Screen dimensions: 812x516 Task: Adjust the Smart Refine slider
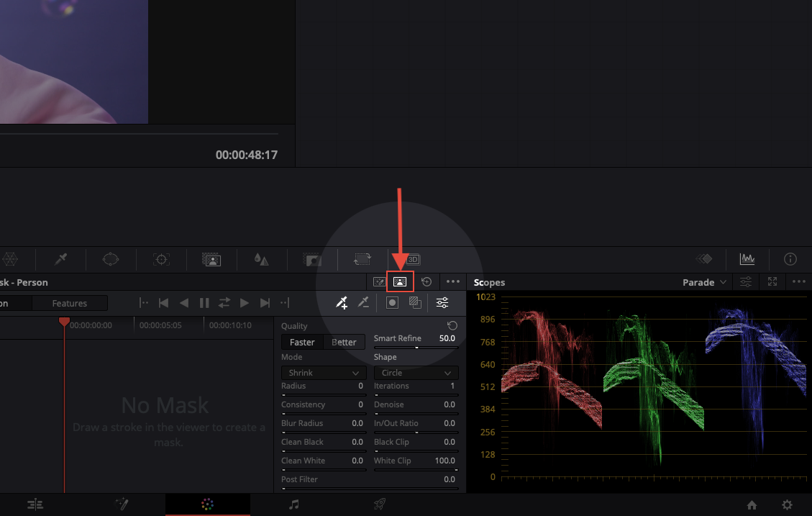(416, 348)
